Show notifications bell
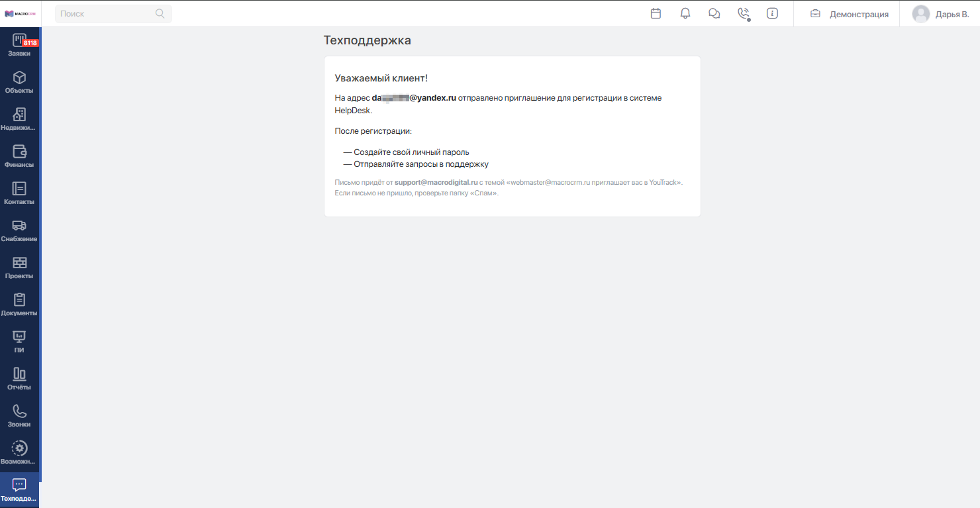The width and height of the screenshot is (980, 508). pos(685,13)
